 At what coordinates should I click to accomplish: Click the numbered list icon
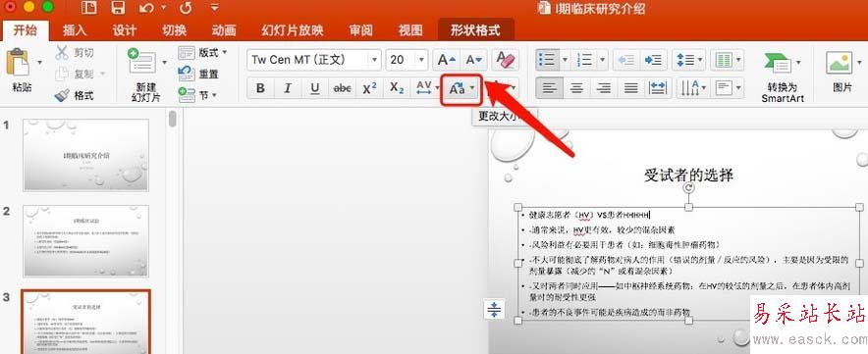point(584,60)
